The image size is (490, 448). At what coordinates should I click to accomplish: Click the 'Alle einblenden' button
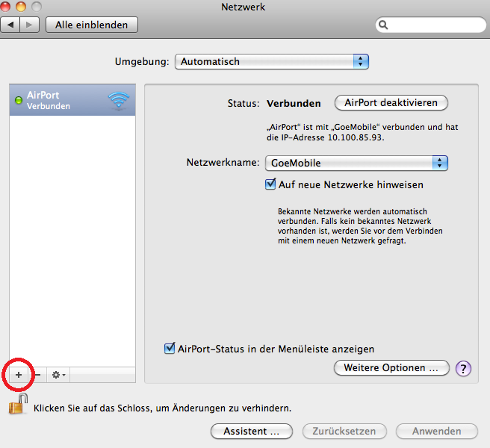[x=92, y=25]
